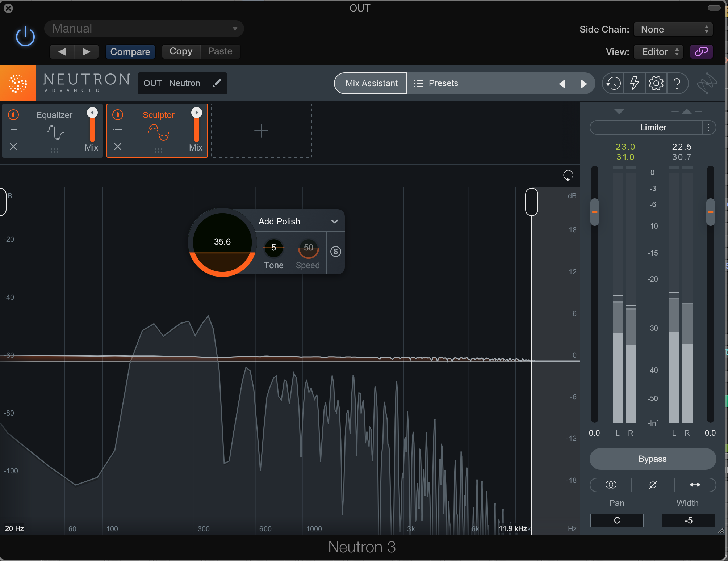Add a new module with plus slot
This screenshot has width=728, height=561.
point(261,131)
